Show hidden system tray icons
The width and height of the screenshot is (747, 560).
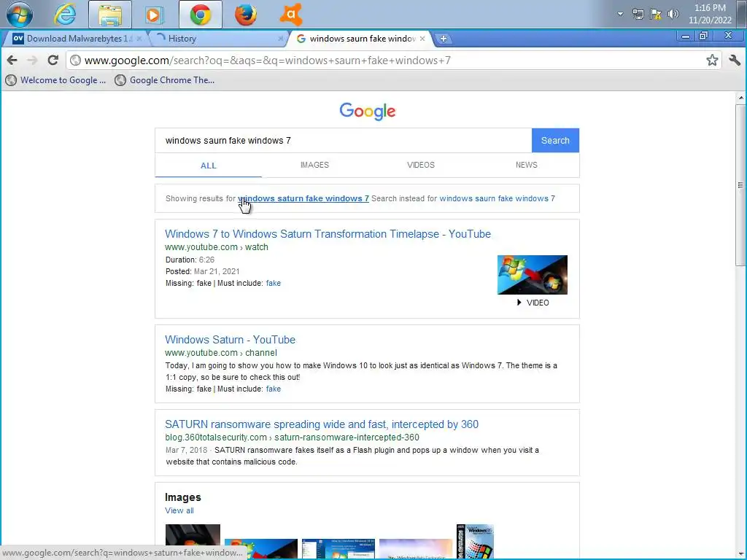620,14
